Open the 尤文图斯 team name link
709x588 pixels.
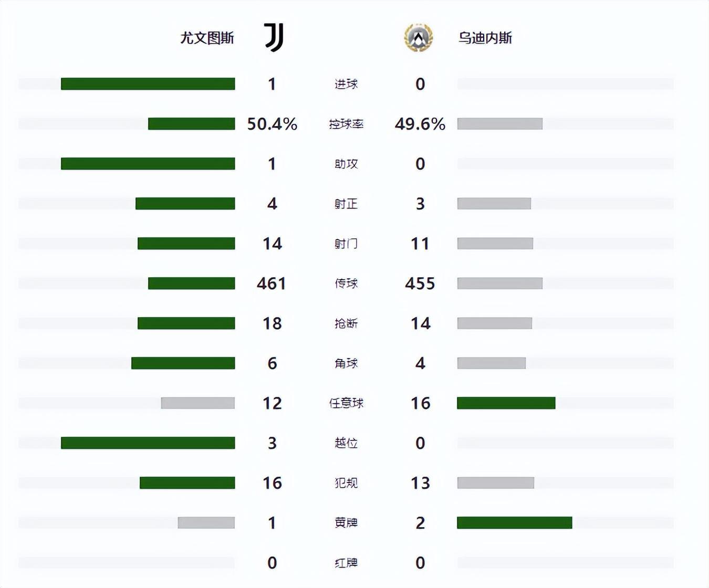207,38
